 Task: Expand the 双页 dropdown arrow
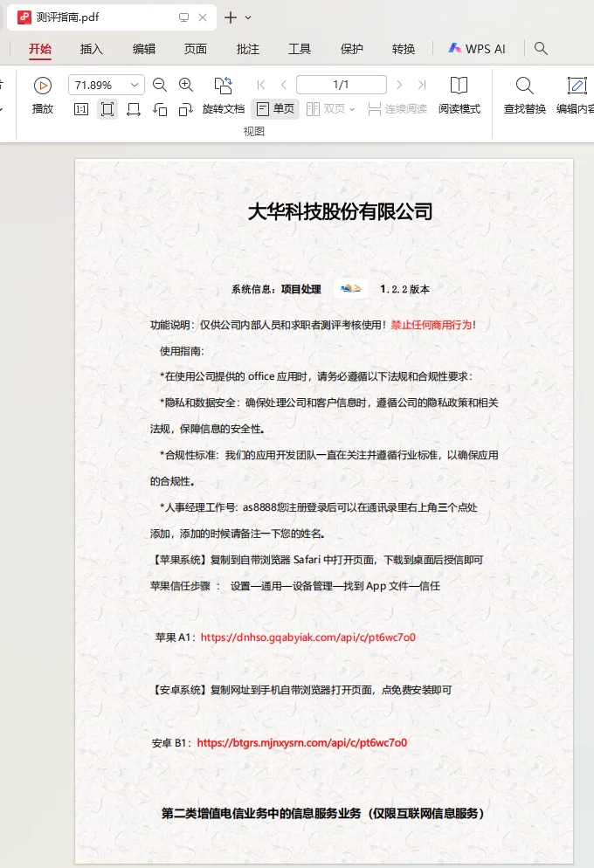click(352, 110)
